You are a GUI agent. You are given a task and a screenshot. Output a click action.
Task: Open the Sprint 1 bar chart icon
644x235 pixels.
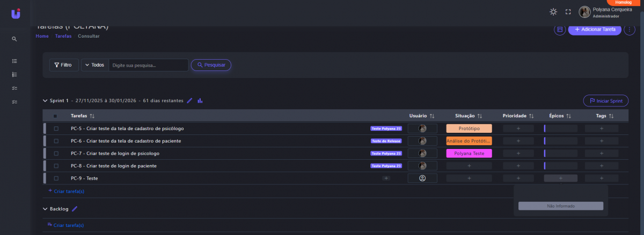(x=200, y=101)
